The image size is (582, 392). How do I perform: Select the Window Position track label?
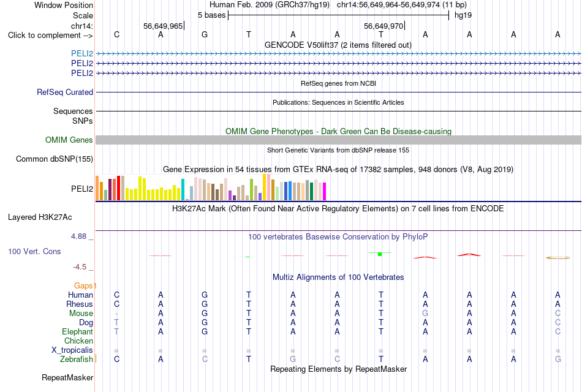pyautogui.click(x=64, y=5)
